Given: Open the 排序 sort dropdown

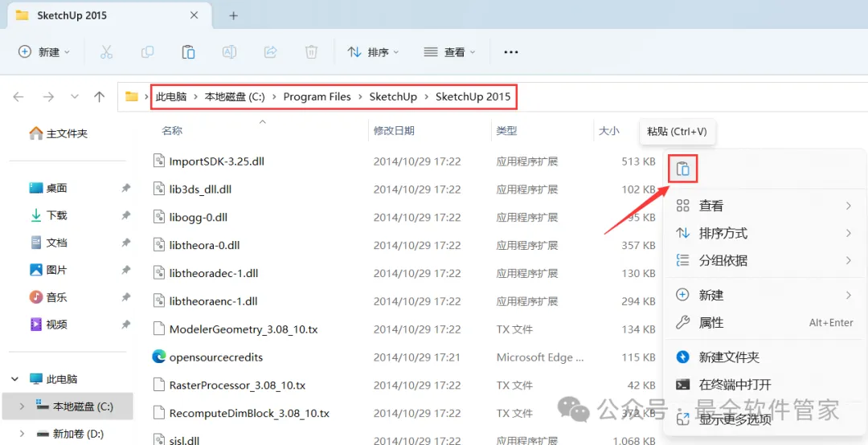Looking at the screenshot, I should coord(373,52).
